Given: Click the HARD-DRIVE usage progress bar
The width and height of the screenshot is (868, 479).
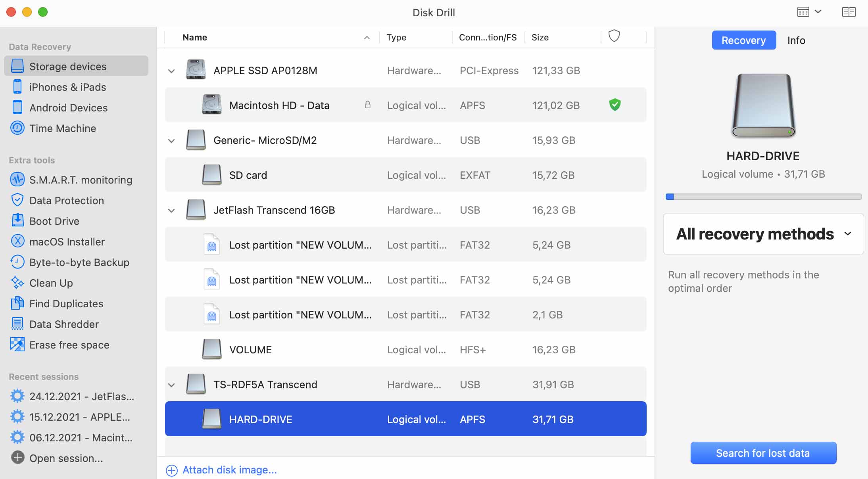Looking at the screenshot, I should [x=763, y=197].
